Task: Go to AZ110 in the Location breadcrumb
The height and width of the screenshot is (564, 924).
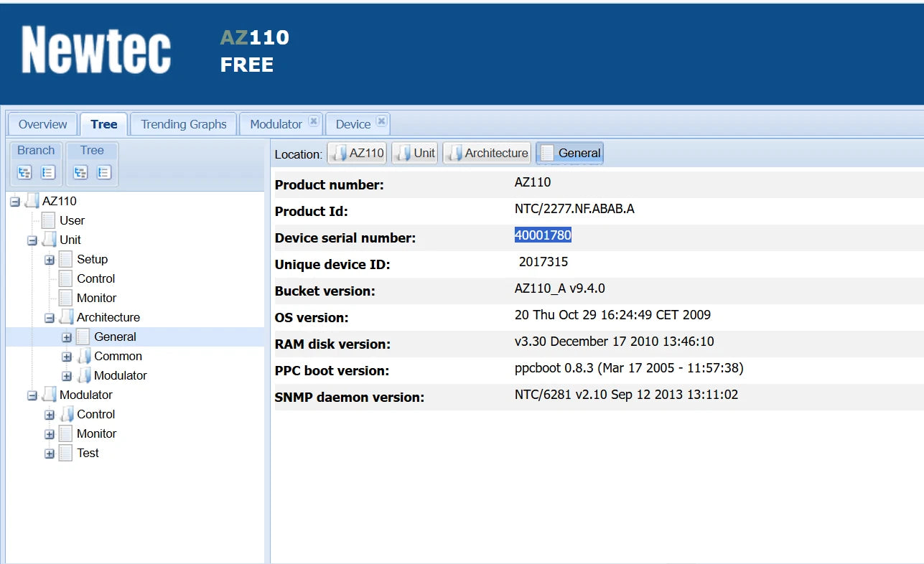Action: coord(358,153)
